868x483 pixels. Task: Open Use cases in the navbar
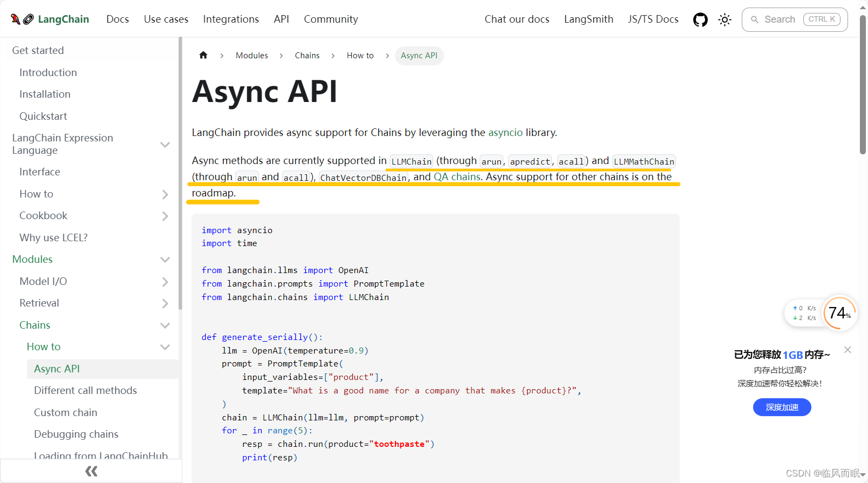tap(166, 19)
